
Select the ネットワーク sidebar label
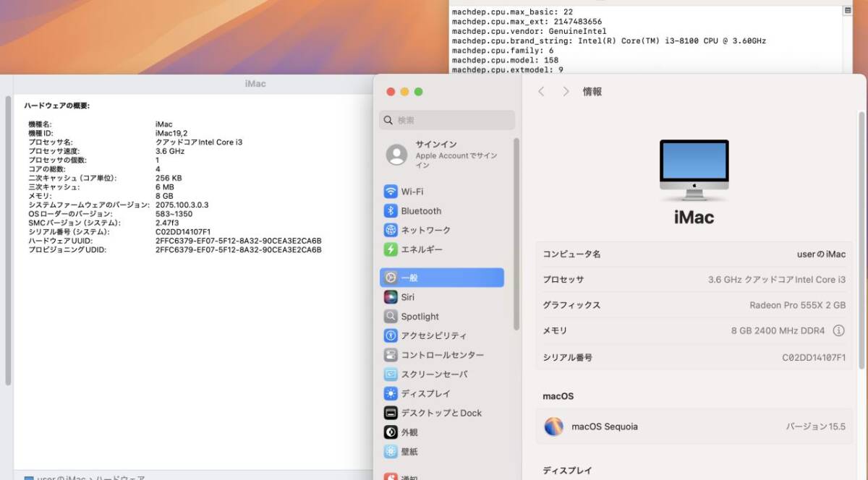[426, 230]
